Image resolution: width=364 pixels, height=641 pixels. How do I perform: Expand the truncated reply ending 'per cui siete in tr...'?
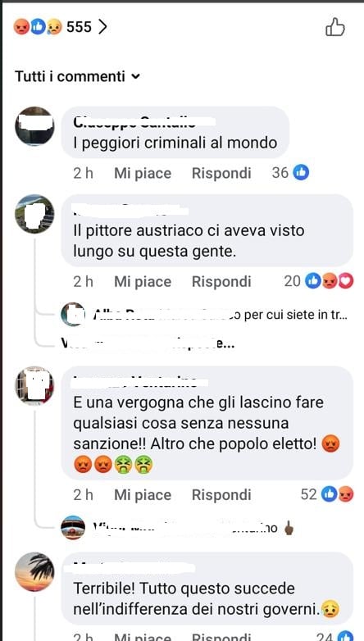pos(204,315)
